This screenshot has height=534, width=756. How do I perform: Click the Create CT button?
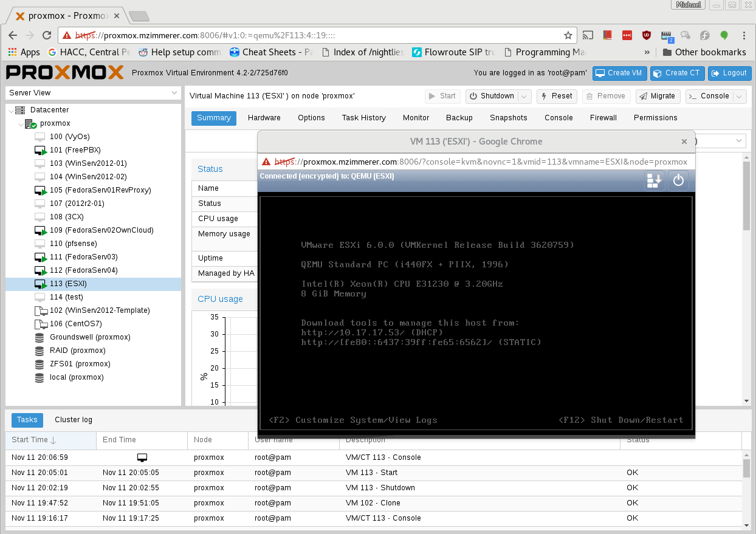coord(678,73)
